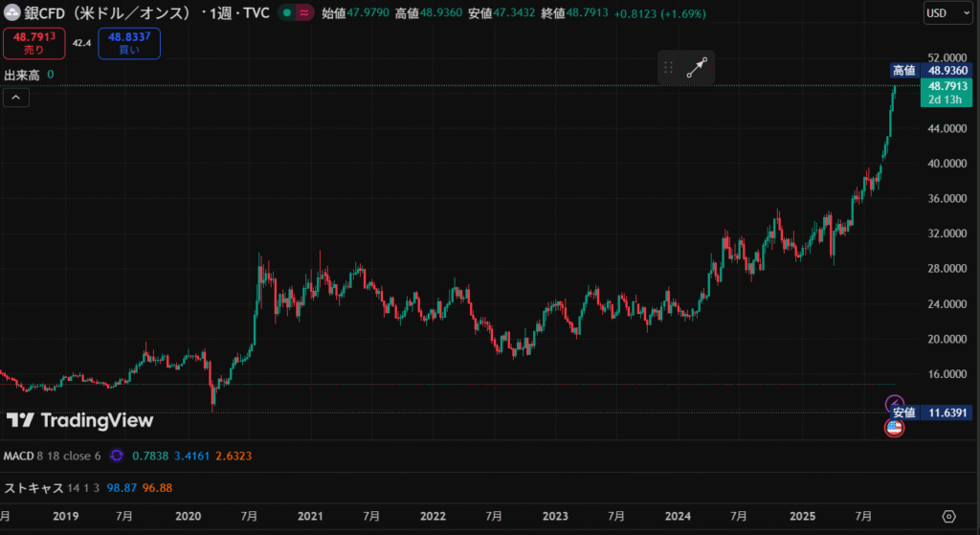980x535 pixels.
Task: Click the purple lightning event marker
Action: click(x=894, y=404)
